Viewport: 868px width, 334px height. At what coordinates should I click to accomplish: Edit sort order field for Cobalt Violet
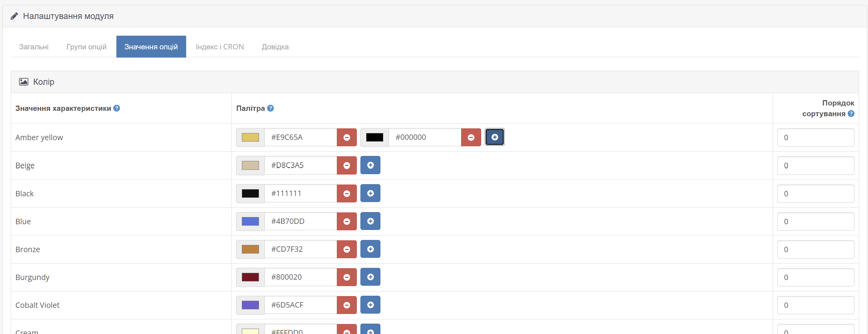point(815,305)
